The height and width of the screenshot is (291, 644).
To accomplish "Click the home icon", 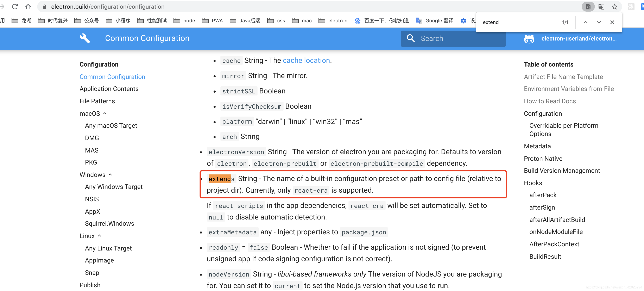I will [28, 6].
